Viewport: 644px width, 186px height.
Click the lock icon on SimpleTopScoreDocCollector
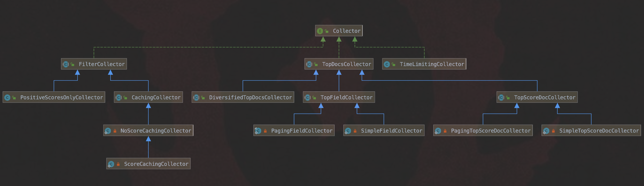[553, 131]
